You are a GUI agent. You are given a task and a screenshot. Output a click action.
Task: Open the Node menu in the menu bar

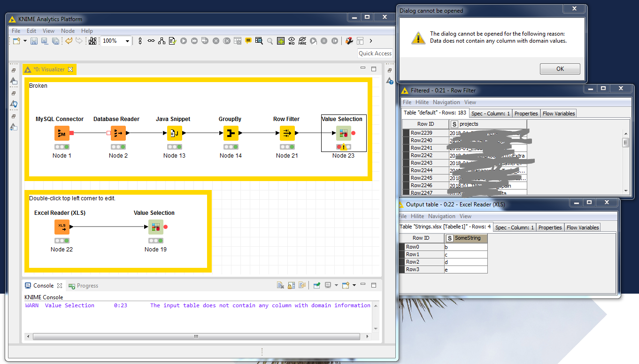pos(68,31)
